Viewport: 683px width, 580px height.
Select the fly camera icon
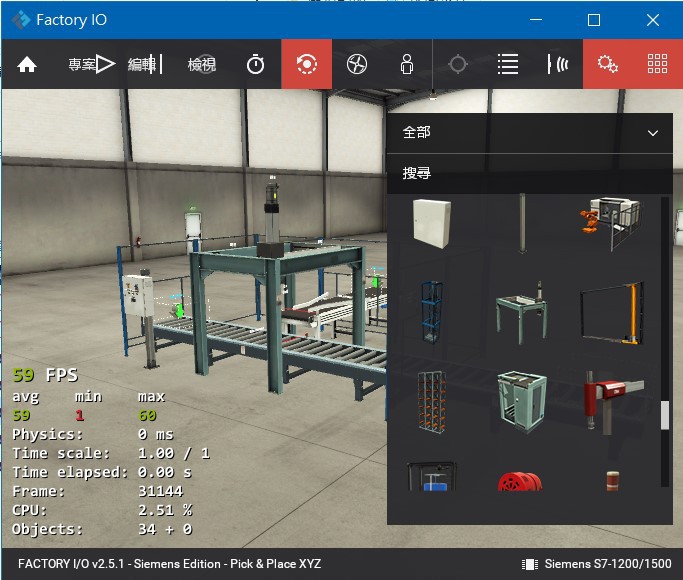357,64
